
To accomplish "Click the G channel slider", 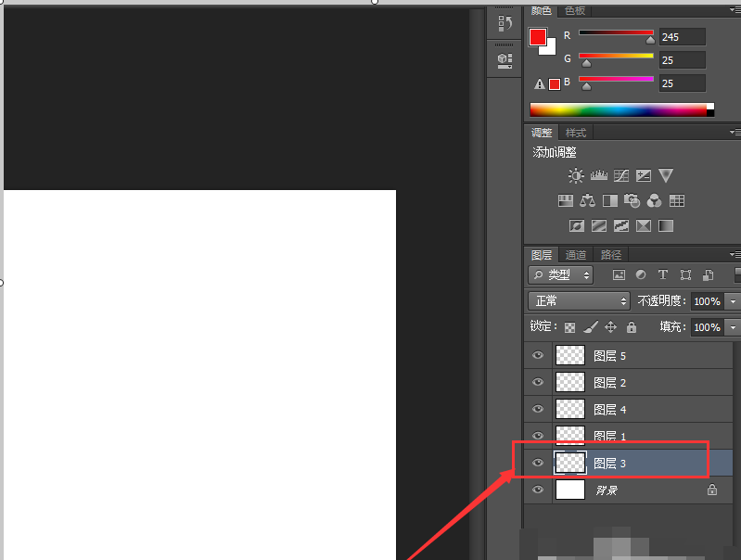I will 616,57.
